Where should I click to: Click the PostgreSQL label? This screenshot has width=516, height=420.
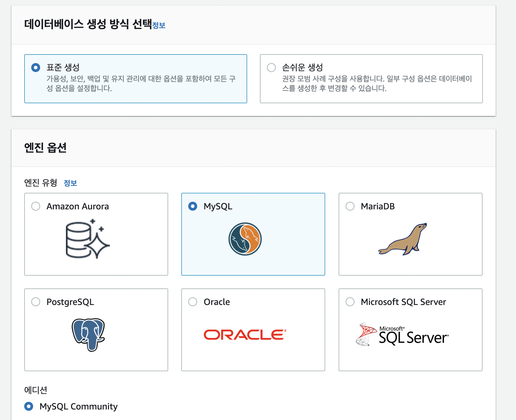[70, 302]
